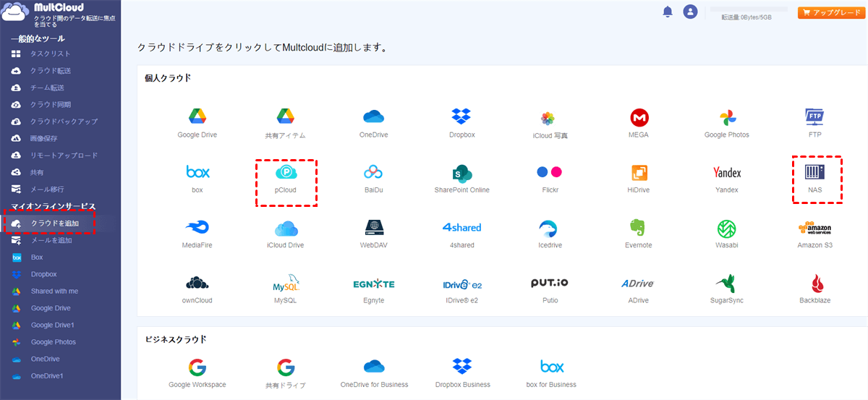
Task: Choose the Dropbox cloud icon
Action: (x=461, y=123)
